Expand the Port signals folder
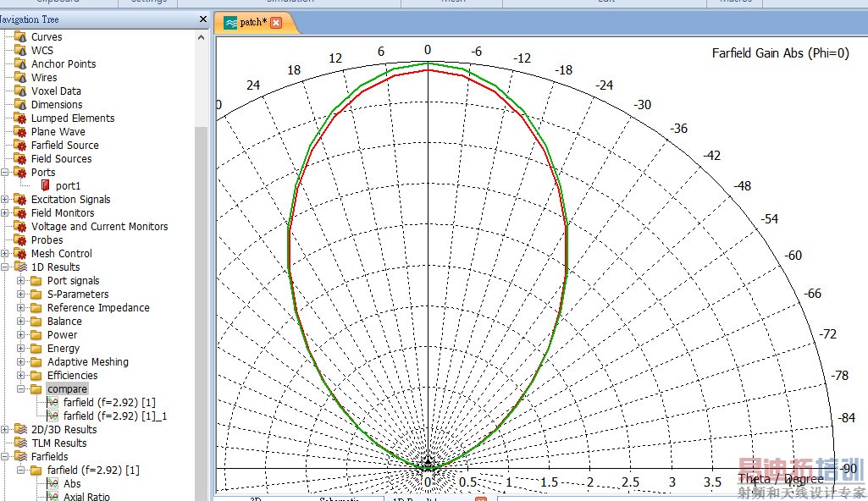 pos(21,281)
